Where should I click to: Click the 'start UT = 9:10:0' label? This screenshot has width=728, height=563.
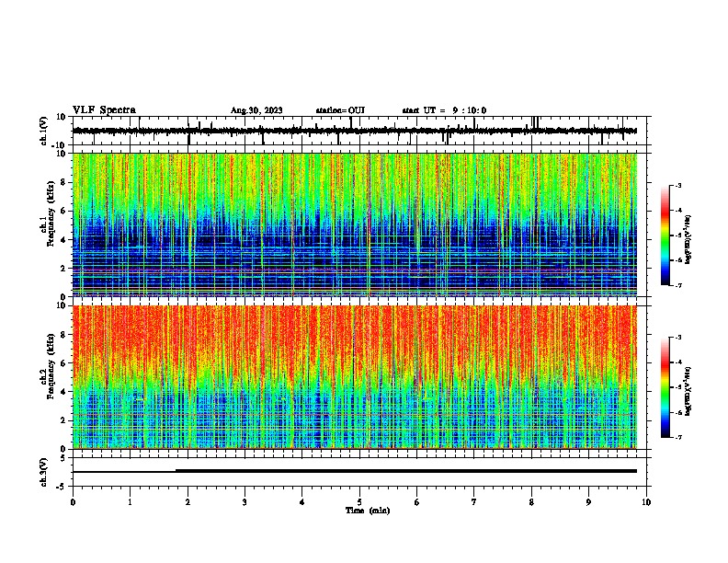[444, 110]
